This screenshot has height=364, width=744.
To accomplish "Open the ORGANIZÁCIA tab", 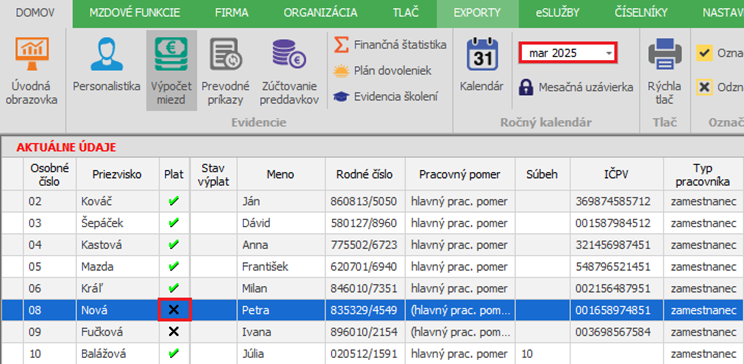I will (321, 13).
